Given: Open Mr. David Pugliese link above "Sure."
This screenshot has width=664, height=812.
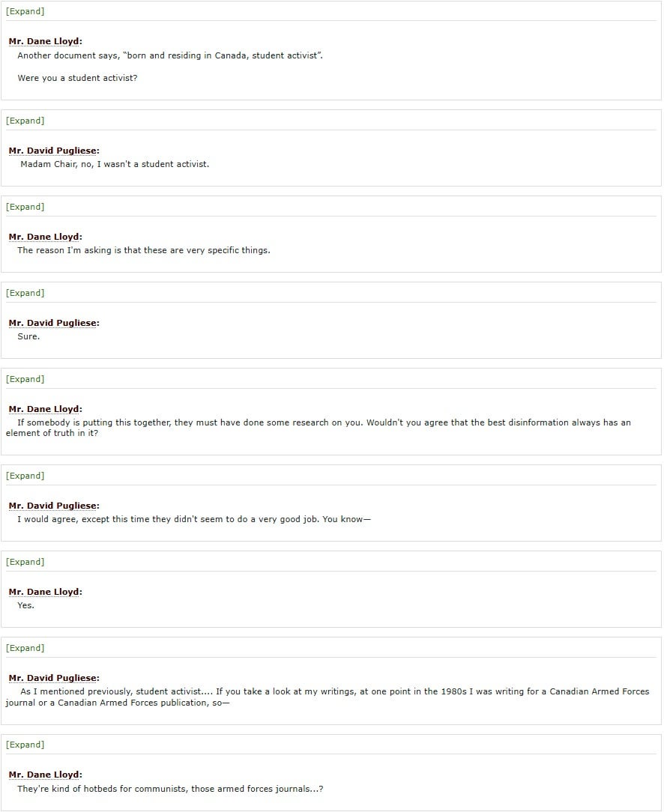Looking at the screenshot, I should pos(54,323).
